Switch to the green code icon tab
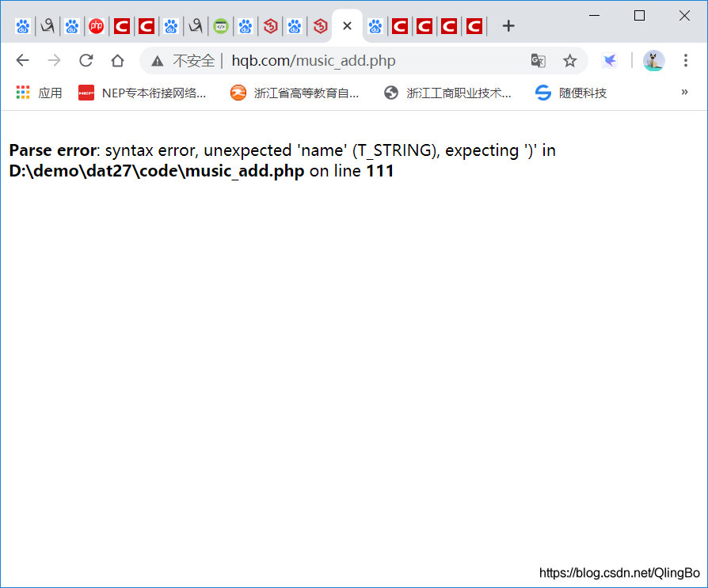 coord(221,26)
